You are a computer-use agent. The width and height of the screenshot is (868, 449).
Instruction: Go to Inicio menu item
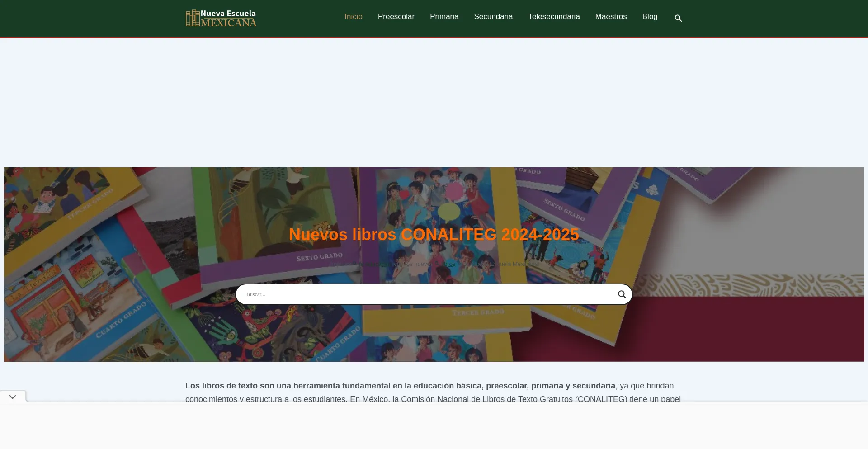point(354,17)
